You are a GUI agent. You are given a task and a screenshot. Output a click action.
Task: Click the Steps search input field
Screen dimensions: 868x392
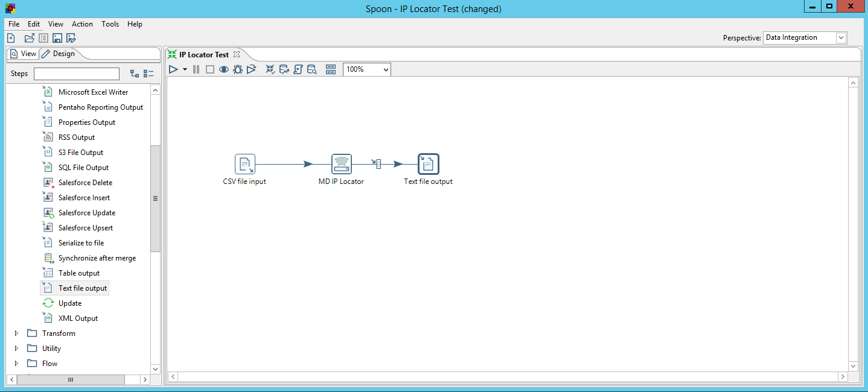point(77,74)
